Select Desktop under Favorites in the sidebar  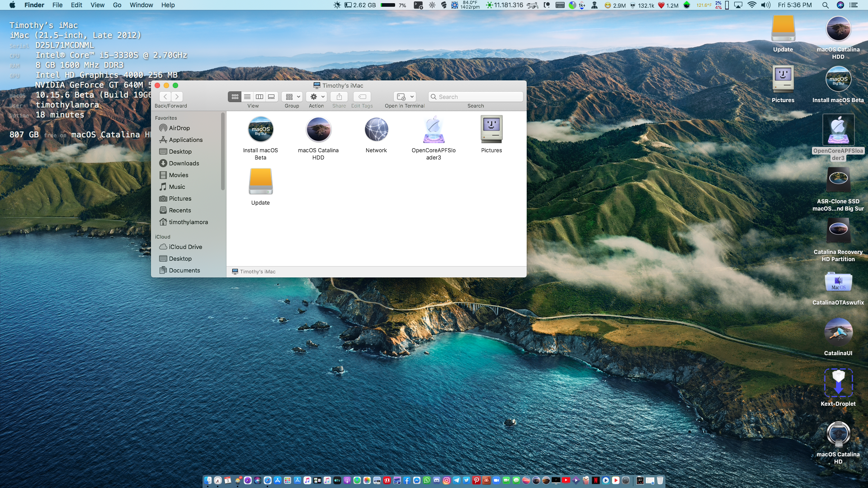[x=175, y=151]
